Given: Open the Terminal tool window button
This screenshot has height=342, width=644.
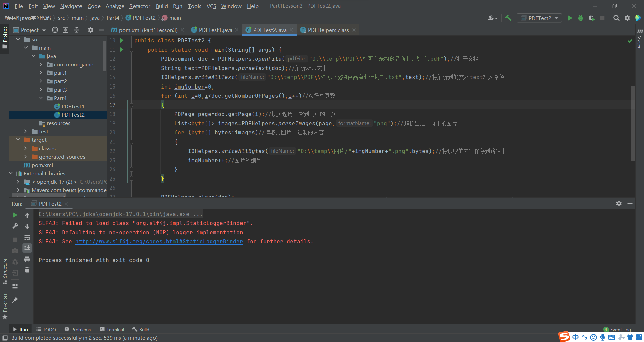Looking at the screenshot, I should tap(112, 330).
